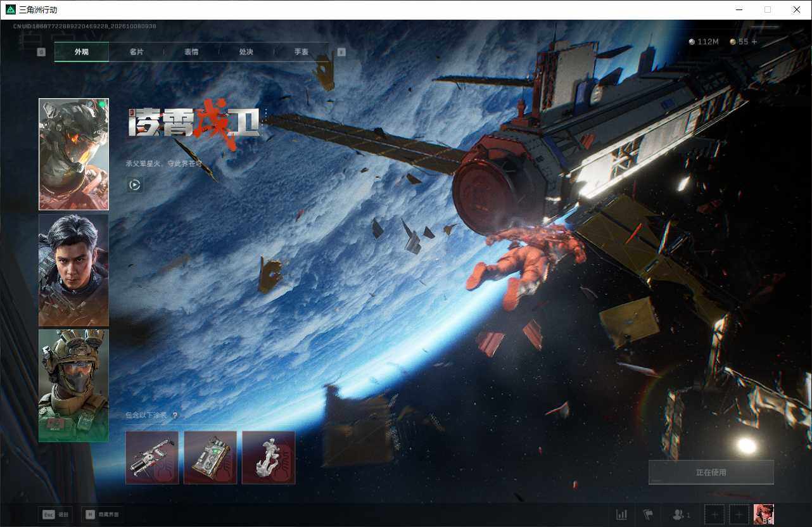812x527 pixels.
Task: Minimize the 三角洲行动 window
Action: pos(739,10)
